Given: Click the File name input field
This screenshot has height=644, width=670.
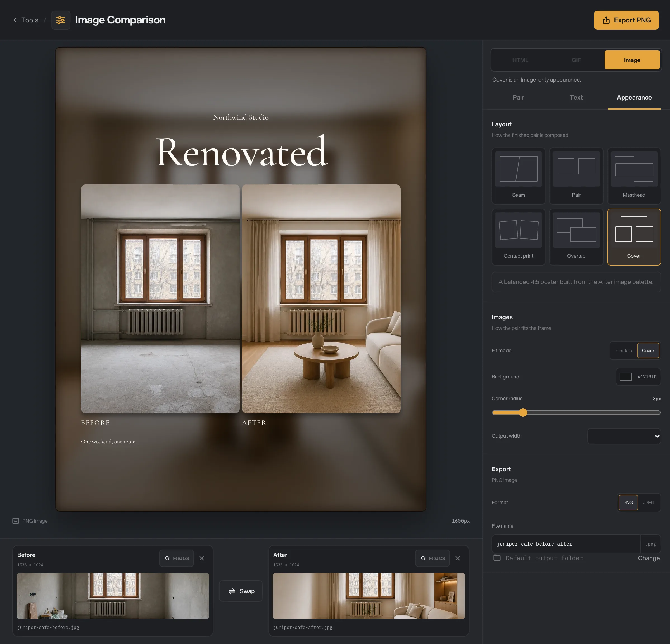Looking at the screenshot, I should 566,544.
